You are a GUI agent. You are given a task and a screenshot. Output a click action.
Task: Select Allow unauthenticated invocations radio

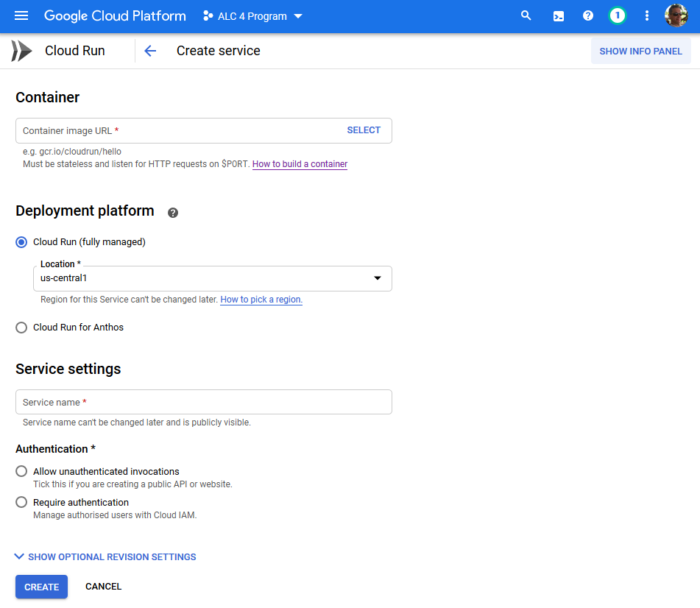(x=21, y=471)
